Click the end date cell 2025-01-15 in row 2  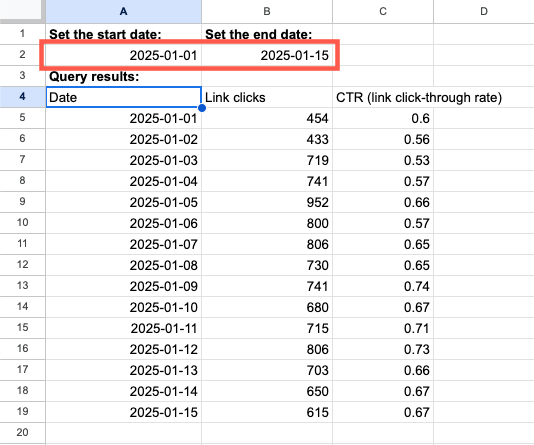click(x=267, y=55)
